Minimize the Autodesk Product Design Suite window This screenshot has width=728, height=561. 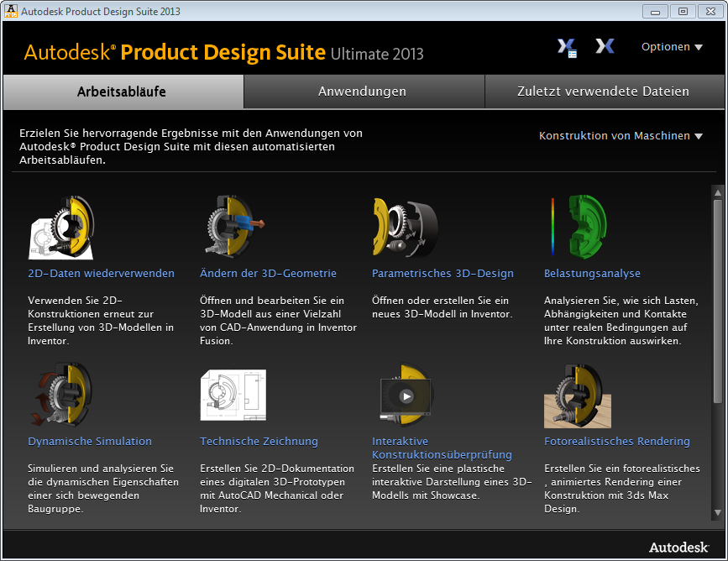(655, 11)
